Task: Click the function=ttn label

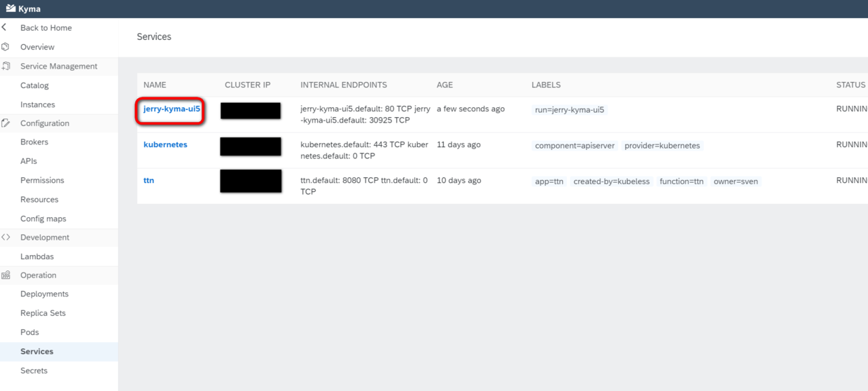Action: pos(681,181)
